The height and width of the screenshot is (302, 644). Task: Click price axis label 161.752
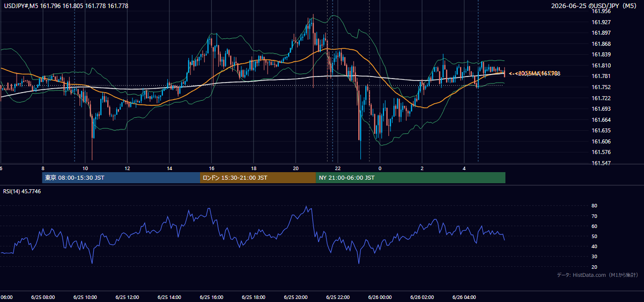(x=601, y=87)
